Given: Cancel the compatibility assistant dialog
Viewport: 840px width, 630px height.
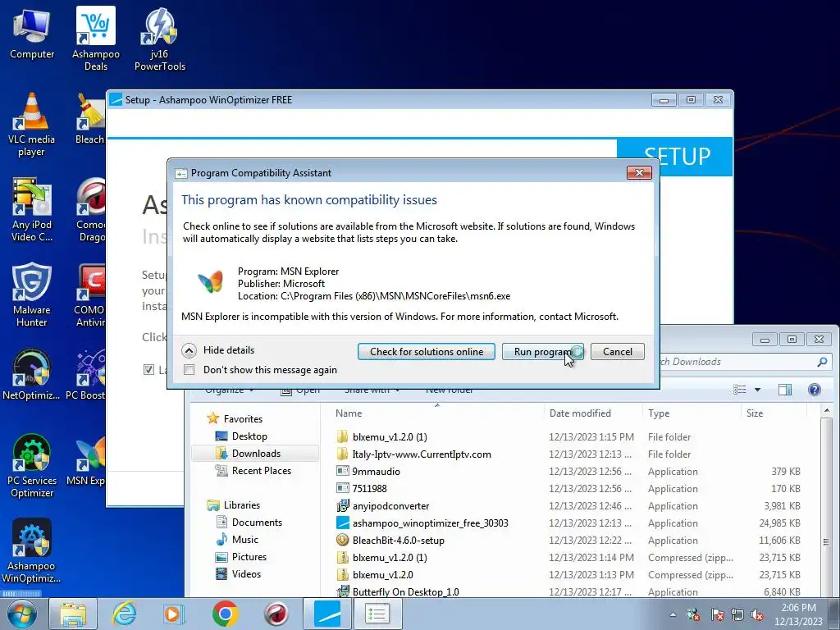Looking at the screenshot, I should (617, 351).
